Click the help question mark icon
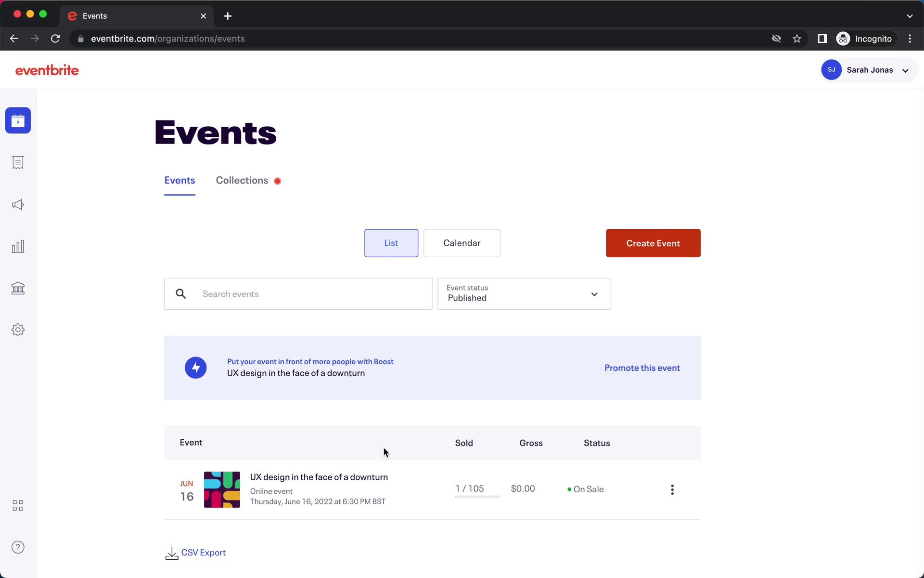Viewport: 924px width, 578px height. coord(17,547)
